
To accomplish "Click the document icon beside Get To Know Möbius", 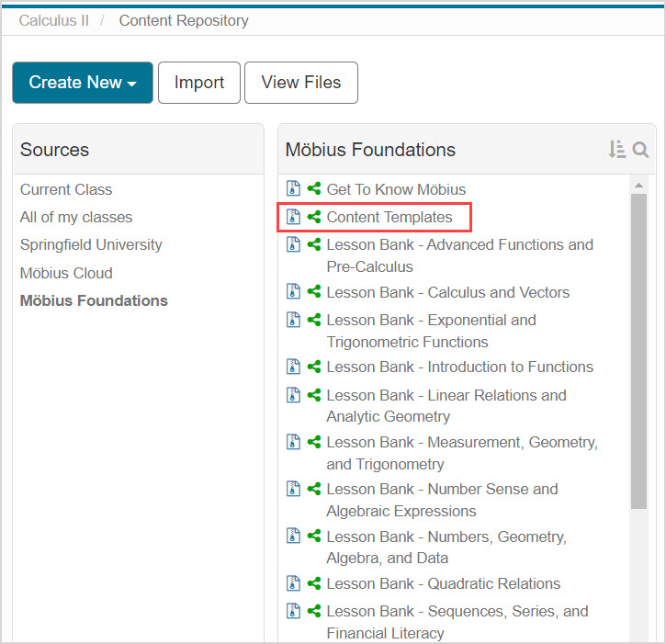I will (x=294, y=189).
